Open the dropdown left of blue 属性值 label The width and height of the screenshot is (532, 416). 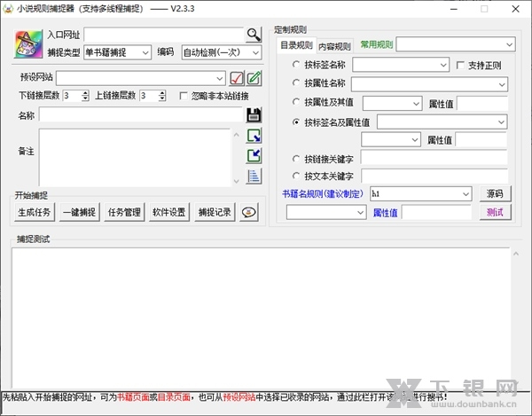click(326, 212)
